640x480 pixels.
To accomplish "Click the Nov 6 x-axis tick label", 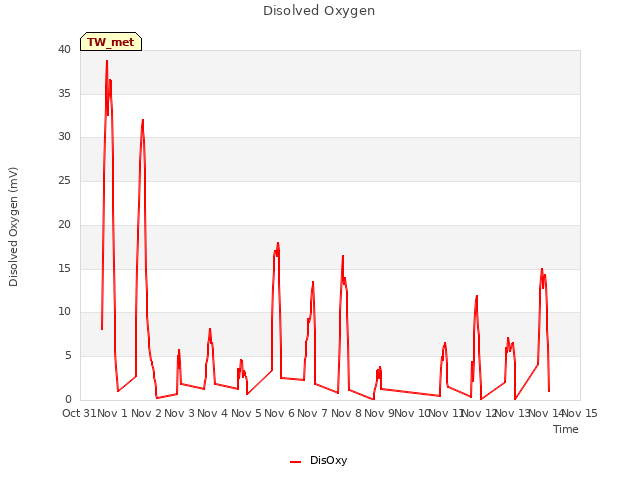I will tap(279, 413).
